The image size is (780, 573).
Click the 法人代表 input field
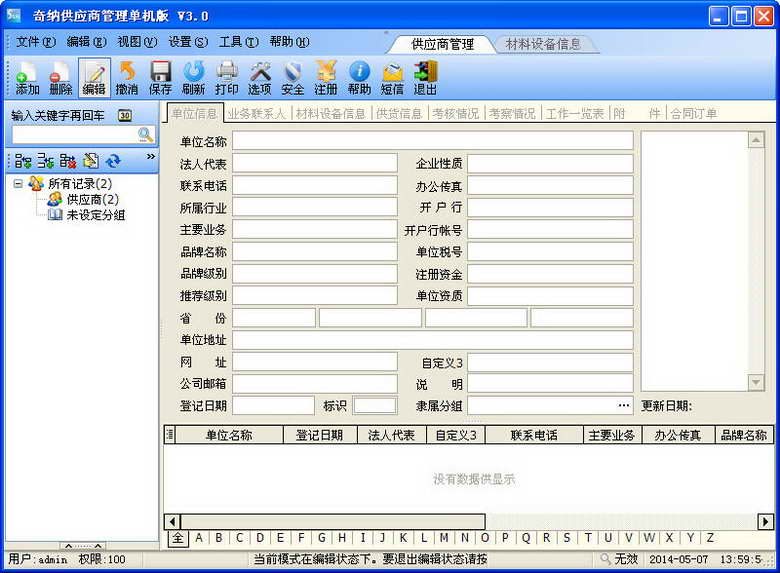(x=314, y=163)
